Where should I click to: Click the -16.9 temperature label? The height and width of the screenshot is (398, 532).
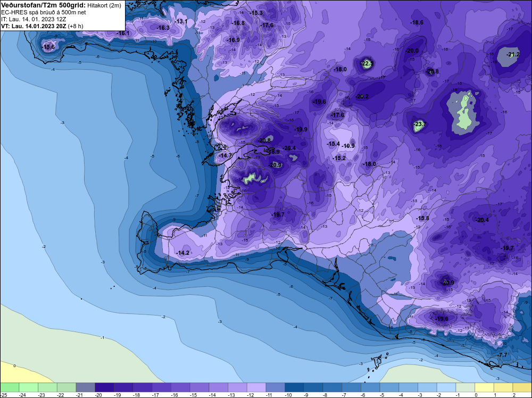(233, 40)
